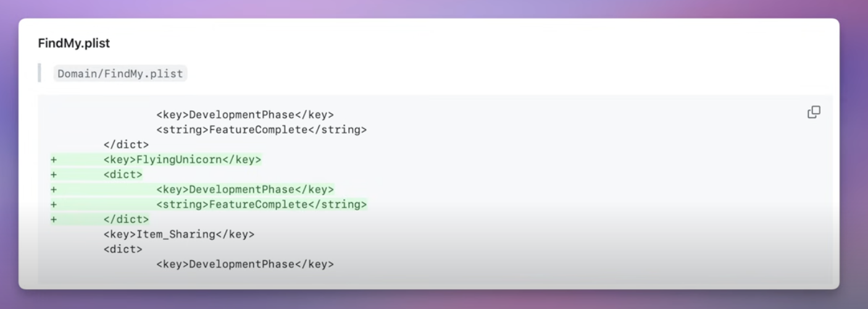Image resolution: width=868 pixels, height=309 pixels.
Task: Click the DevelopmentPhase key above unhighlighted FeatureComplete
Action: point(244,114)
